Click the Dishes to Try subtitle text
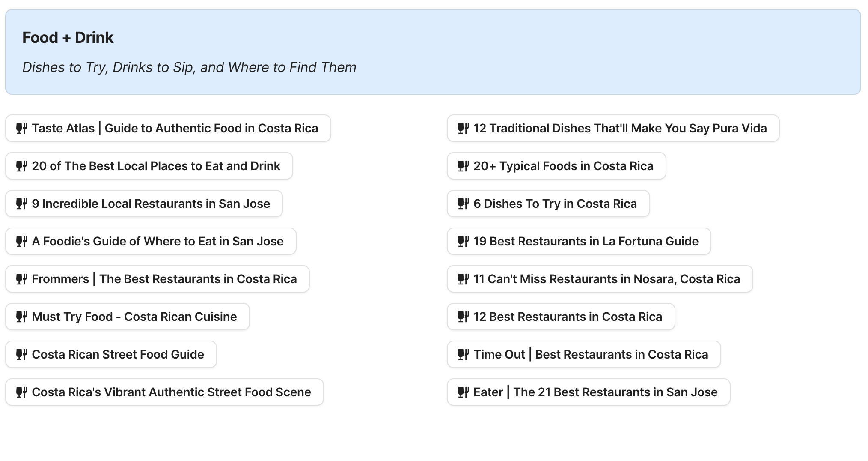This screenshot has height=461, width=868. tap(189, 67)
